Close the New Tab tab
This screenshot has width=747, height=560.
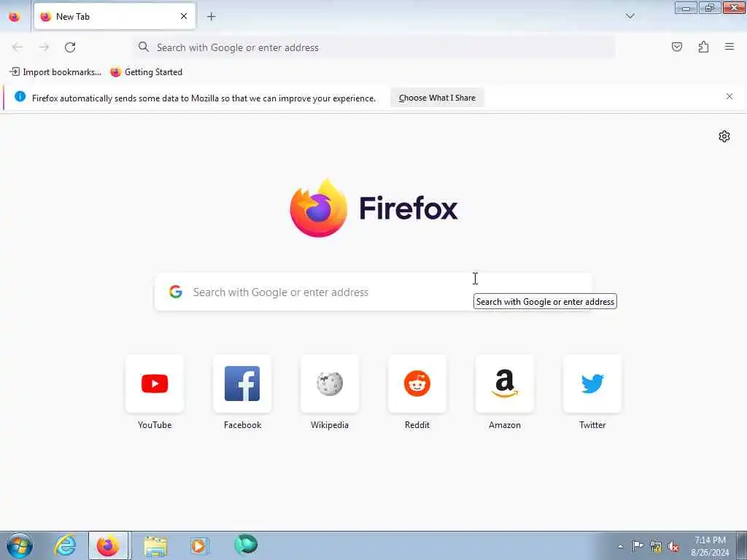tap(184, 16)
